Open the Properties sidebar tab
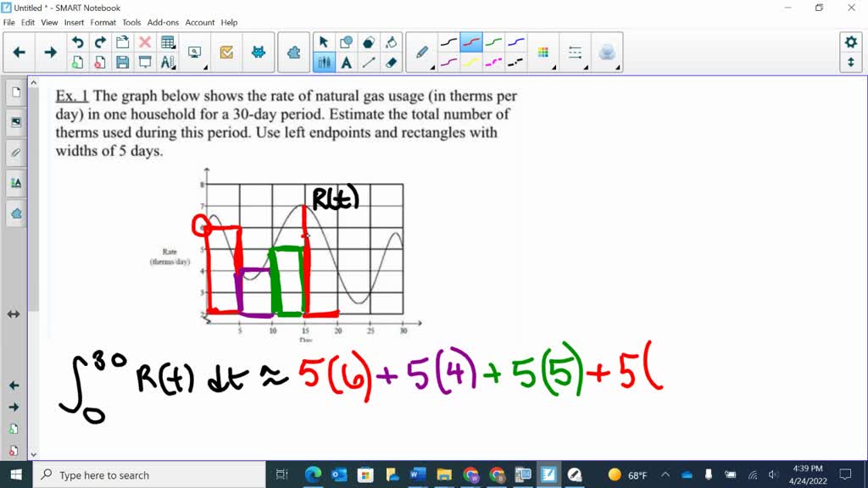This screenshot has width=868, height=488. click(15, 183)
